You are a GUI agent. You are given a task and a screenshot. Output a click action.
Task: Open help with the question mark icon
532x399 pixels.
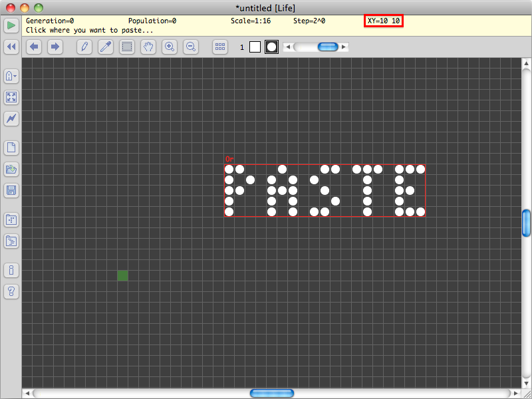click(x=11, y=291)
